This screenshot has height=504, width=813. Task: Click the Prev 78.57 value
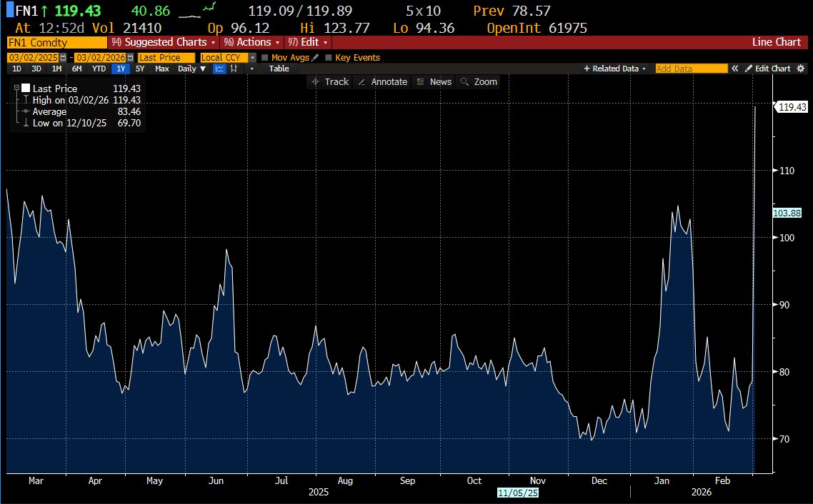512,11
